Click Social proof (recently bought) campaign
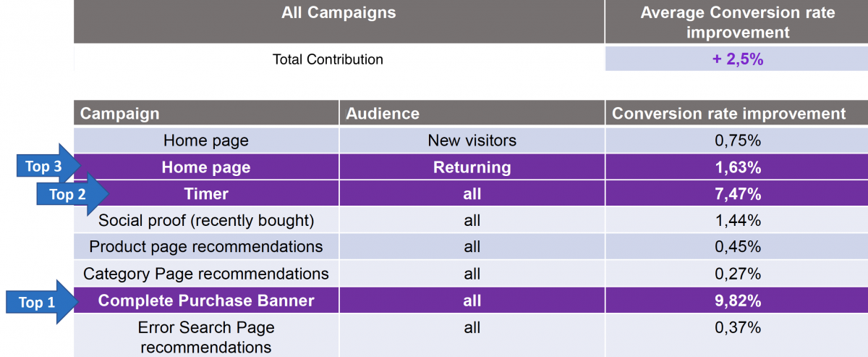The image size is (868, 357). [x=206, y=220]
